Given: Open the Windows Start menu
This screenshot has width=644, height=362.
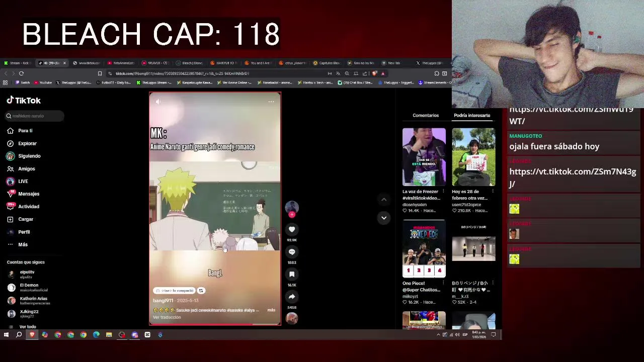Looking at the screenshot, I should [6, 335].
